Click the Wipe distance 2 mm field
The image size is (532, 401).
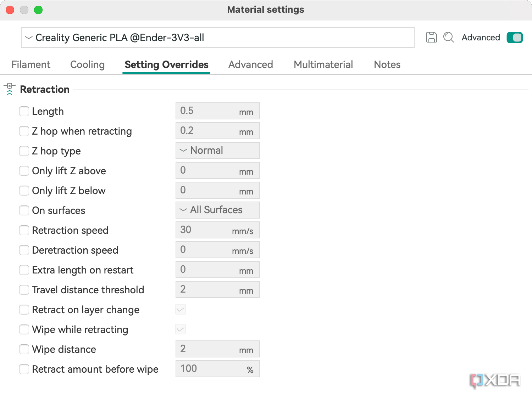(218, 349)
